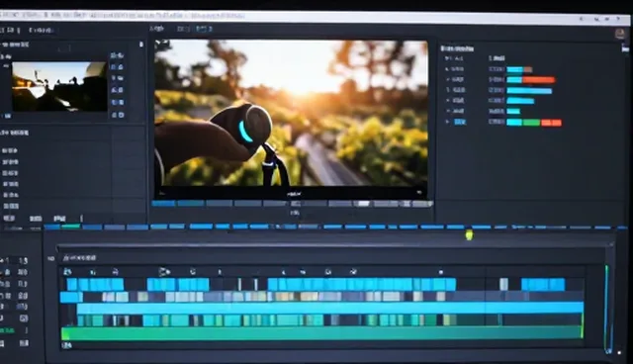Click the main video preview frame
The height and width of the screenshot is (364, 633).
(291, 113)
